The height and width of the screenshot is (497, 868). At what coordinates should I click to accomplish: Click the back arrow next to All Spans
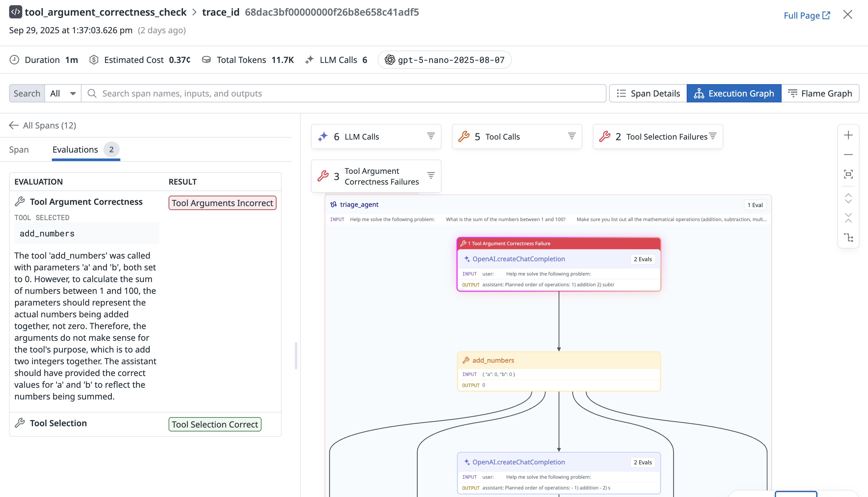click(x=14, y=125)
